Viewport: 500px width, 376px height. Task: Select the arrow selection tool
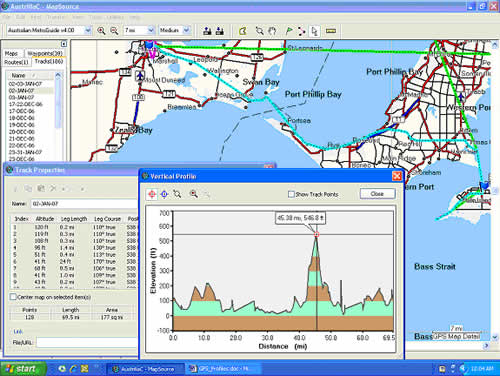point(314,31)
